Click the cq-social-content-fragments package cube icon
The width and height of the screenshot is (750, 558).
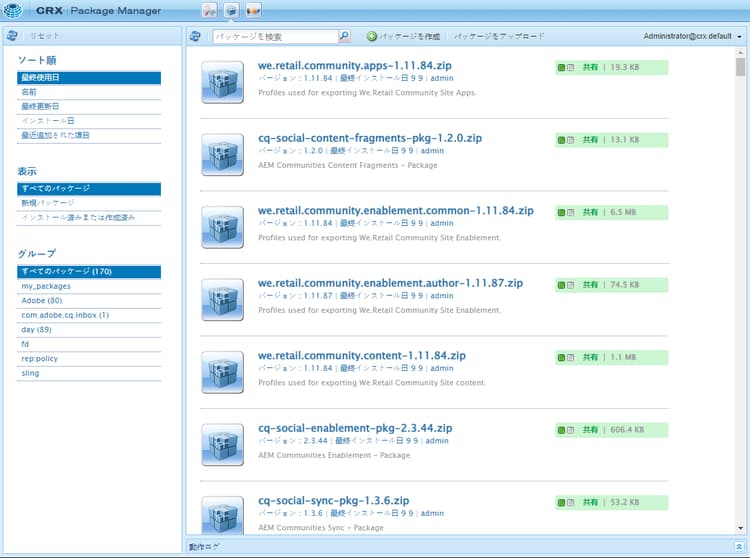pos(222,155)
